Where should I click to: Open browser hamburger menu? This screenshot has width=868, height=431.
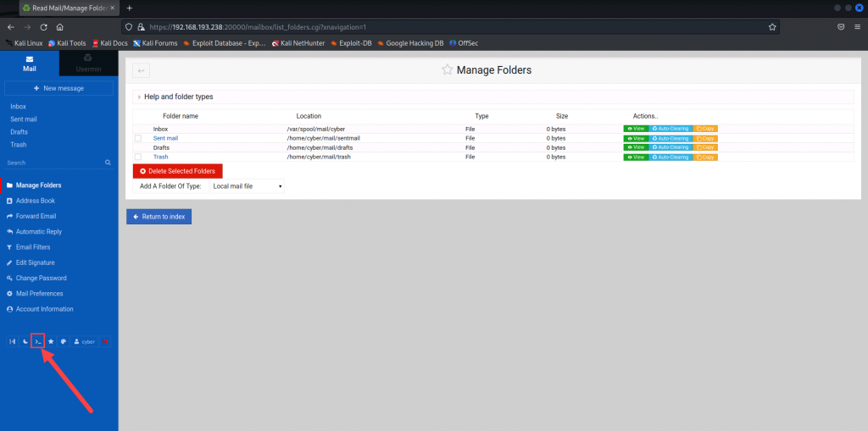pos(858,26)
